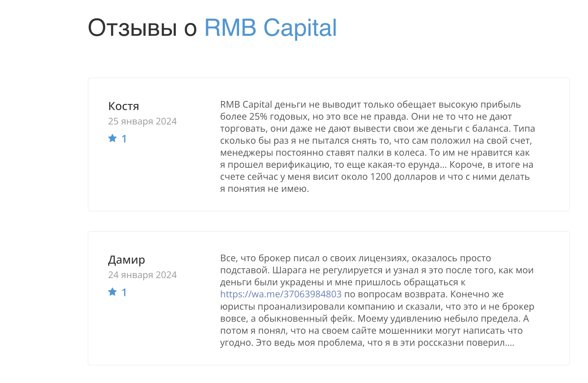Open the RMB Capital heading link

click(x=270, y=28)
